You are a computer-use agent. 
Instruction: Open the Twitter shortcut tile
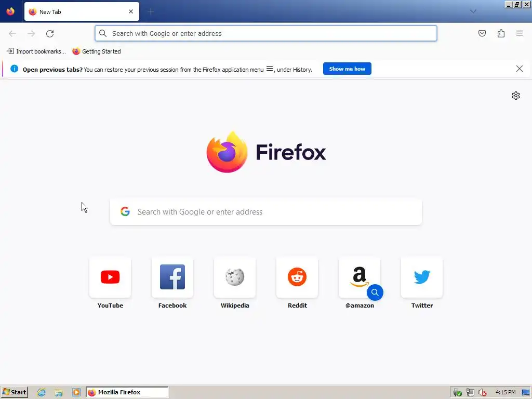(x=422, y=283)
